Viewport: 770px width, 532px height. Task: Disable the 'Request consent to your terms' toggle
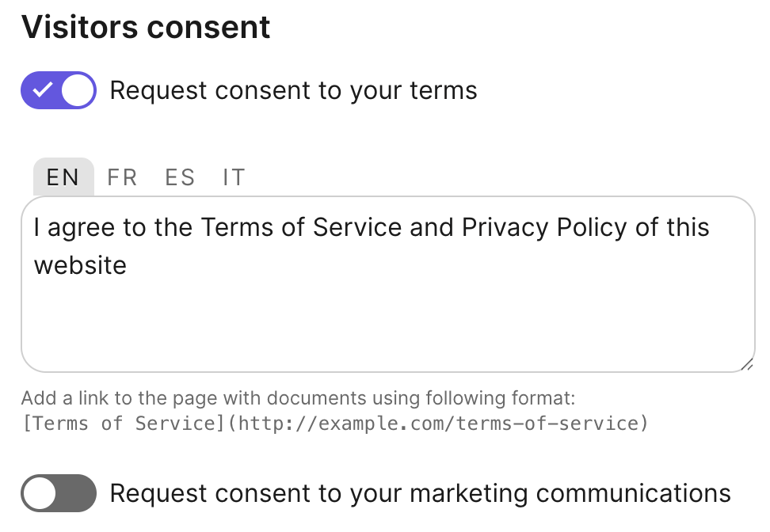[58, 89]
